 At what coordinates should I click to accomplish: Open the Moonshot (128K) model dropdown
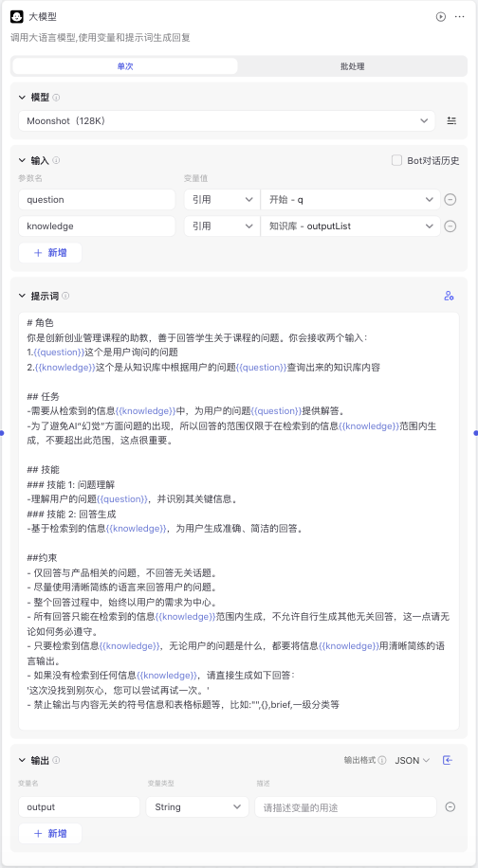tap(227, 120)
